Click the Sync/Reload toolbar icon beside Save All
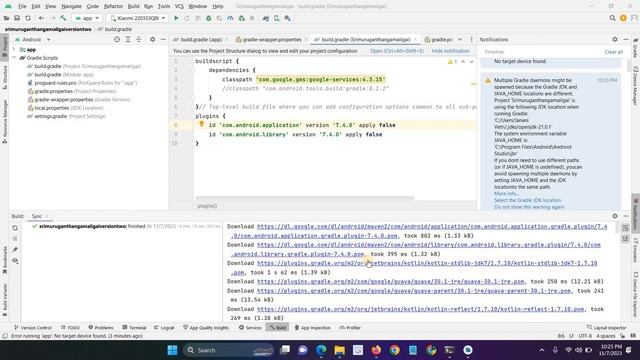Image resolution: width=640 pixels, height=360 pixels. (28, 18)
